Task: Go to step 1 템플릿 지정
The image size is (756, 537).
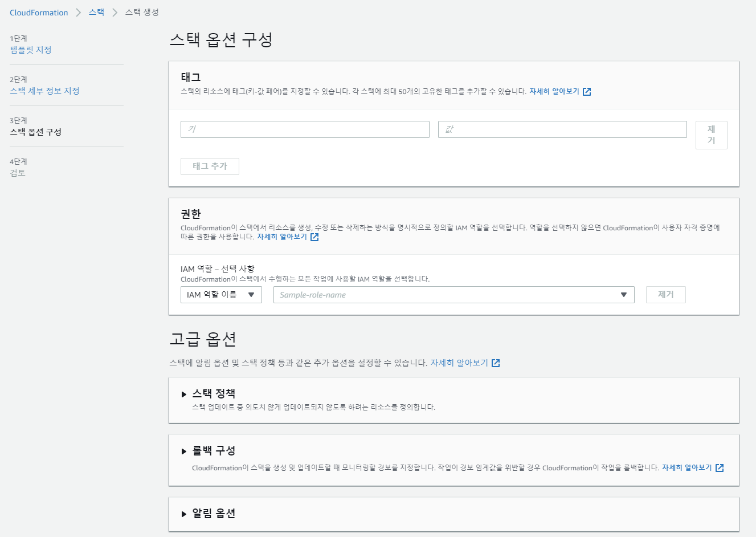Action: coord(31,50)
